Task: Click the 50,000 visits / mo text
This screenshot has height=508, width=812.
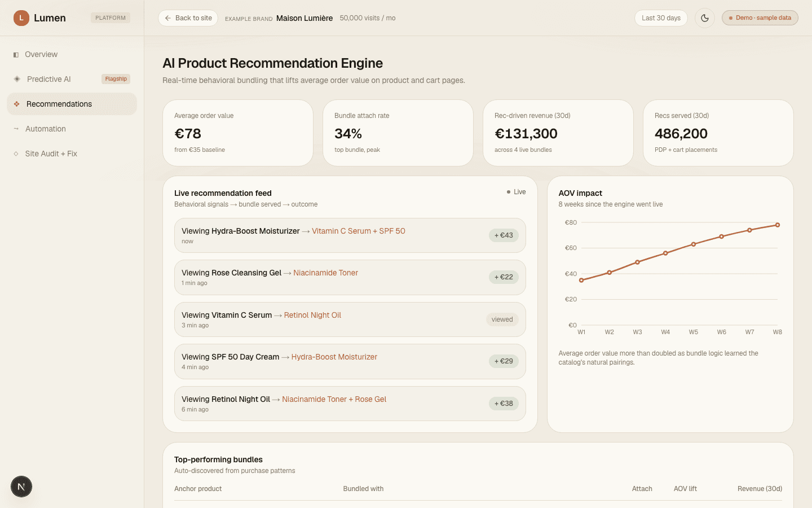Action: click(x=368, y=18)
